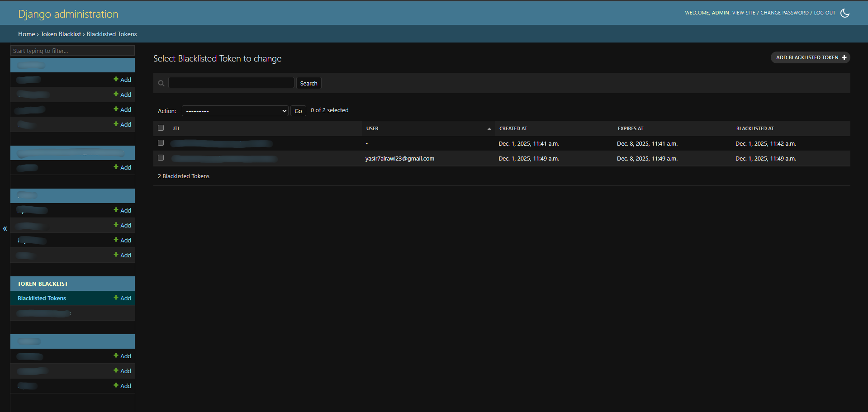Click the Go button next to Action

298,111
